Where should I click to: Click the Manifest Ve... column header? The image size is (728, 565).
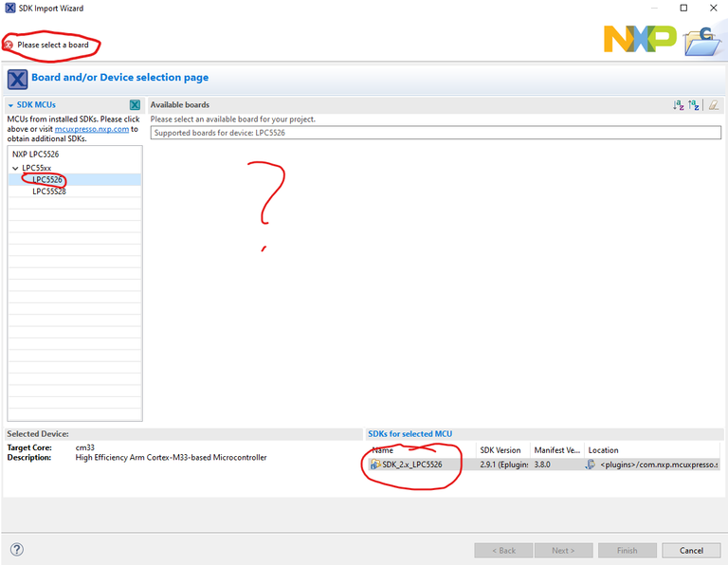pos(557,450)
